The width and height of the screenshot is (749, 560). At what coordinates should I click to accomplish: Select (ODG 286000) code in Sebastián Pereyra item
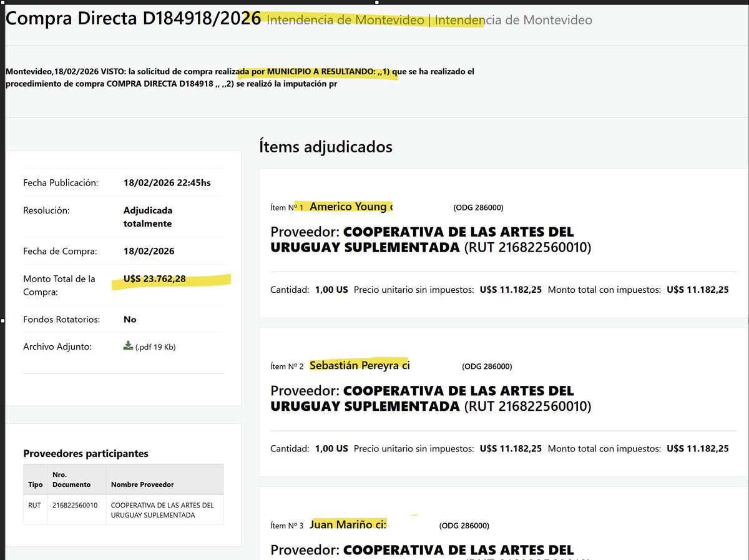click(487, 366)
